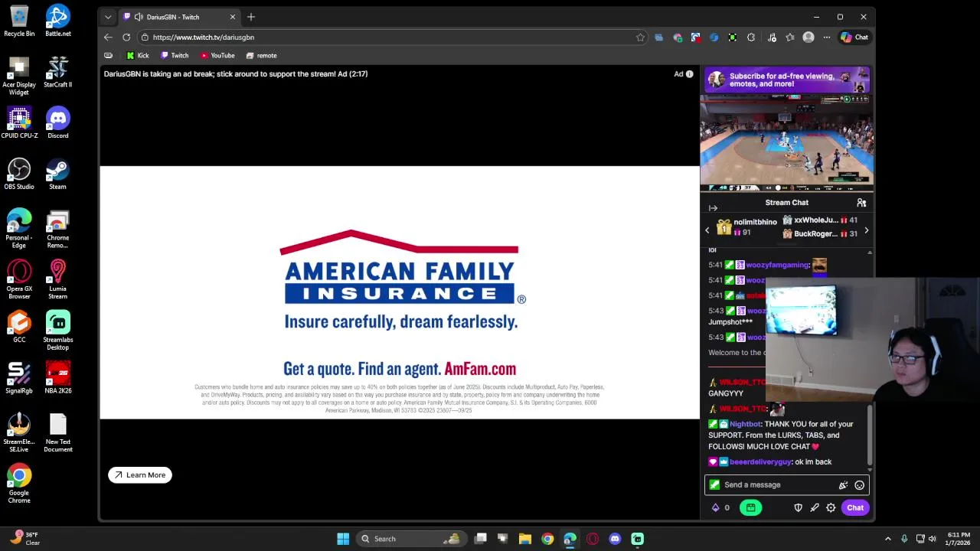Open browser tab list dropdown
980x551 pixels.
[x=108, y=17]
